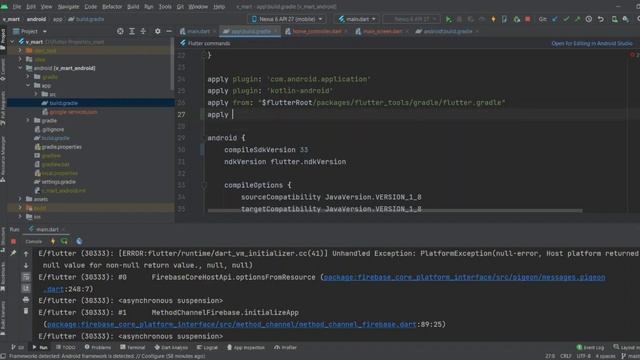640x360 pixels.
Task: Open the main.dart run configuration dropdown
Action: click(357, 19)
